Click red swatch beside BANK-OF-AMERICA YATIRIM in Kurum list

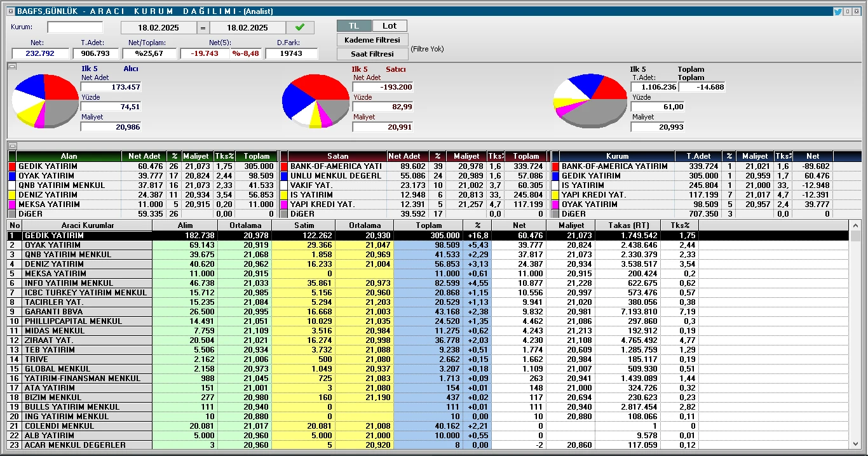point(555,166)
